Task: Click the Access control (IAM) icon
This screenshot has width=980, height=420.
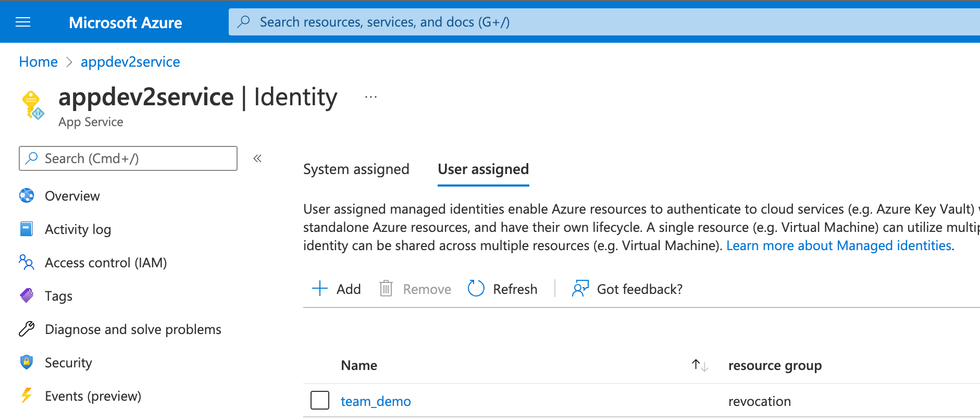Action: point(27,262)
